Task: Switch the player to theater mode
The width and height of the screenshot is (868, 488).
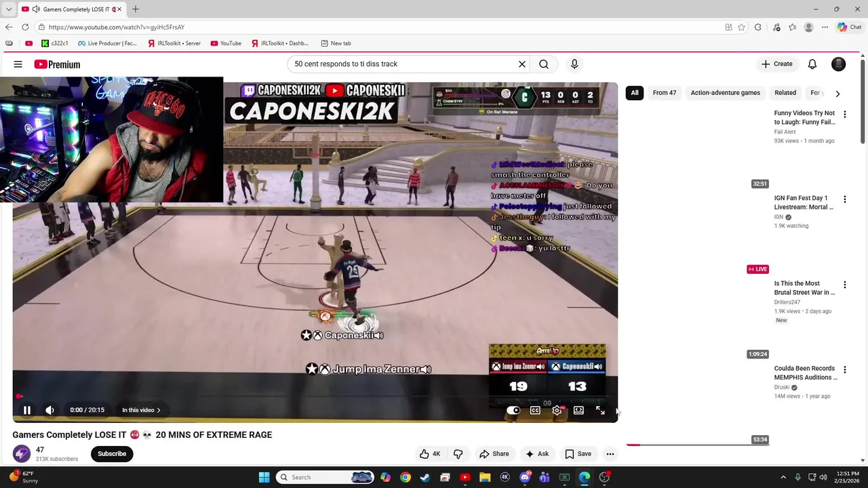Action: 578,410
